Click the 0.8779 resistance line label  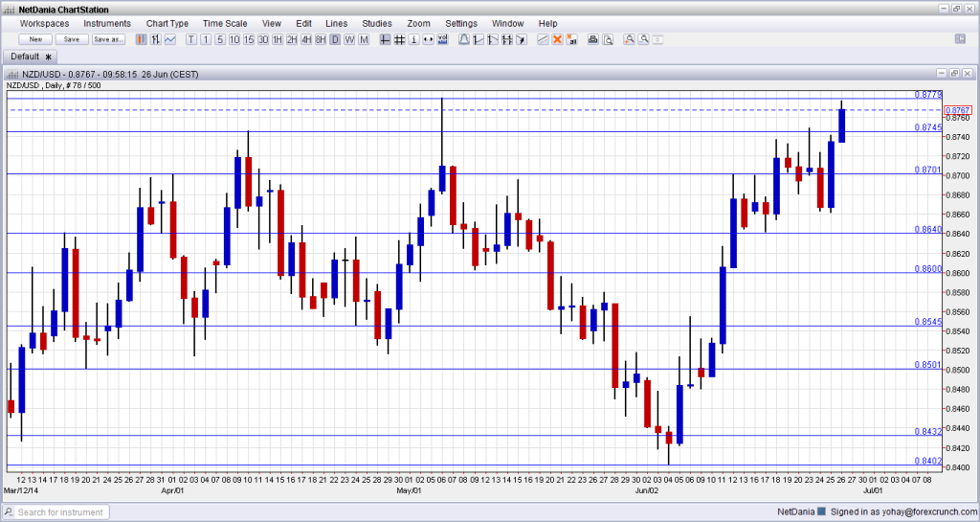tap(927, 95)
